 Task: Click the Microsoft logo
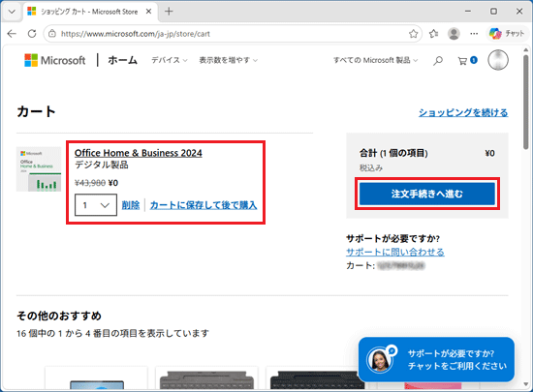click(54, 60)
